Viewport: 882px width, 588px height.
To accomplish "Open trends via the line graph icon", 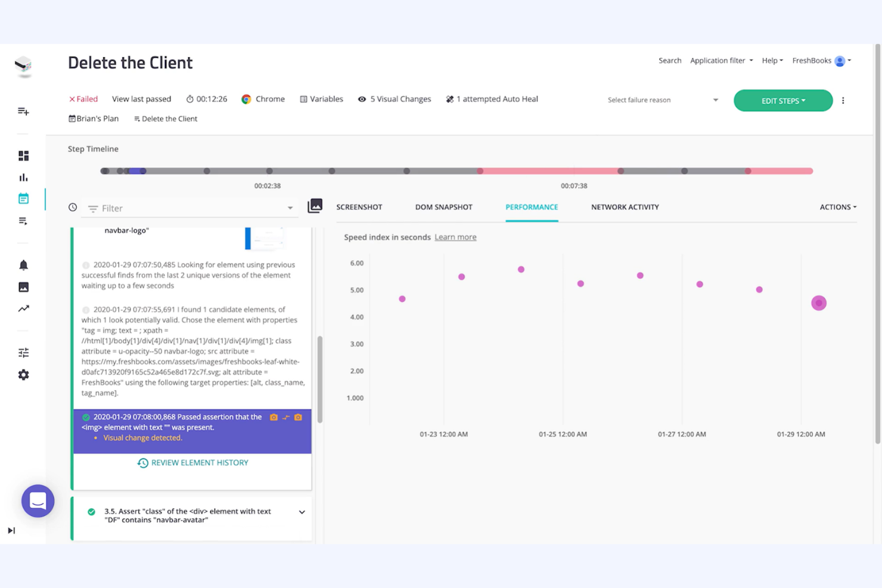I will [x=24, y=309].
